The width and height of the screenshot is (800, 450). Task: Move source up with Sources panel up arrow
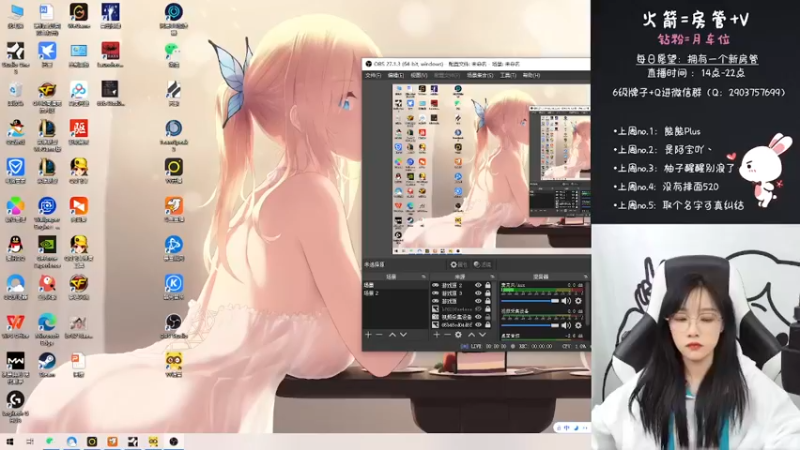(x=471, y=335)
